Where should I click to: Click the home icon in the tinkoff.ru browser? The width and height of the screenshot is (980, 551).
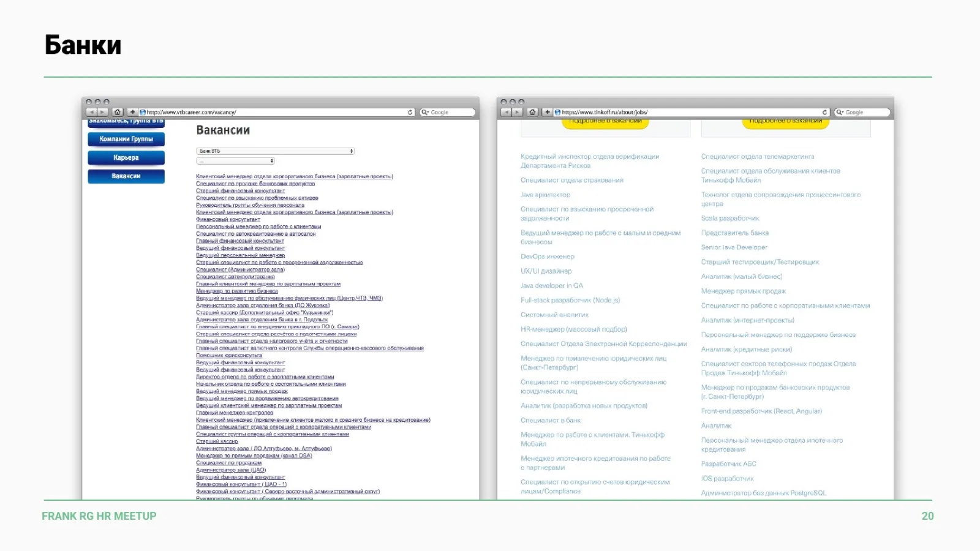point(532,113)
